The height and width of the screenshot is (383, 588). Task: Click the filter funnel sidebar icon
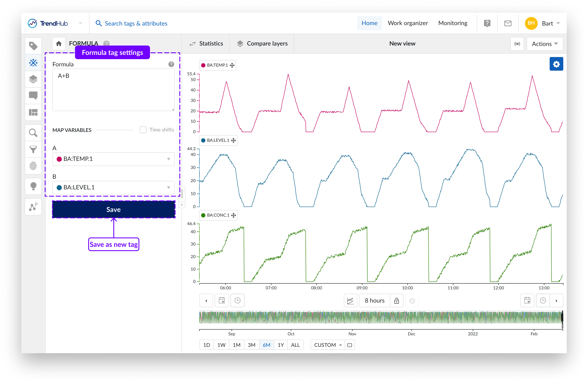pyautogui.click(x=33, y=149)
